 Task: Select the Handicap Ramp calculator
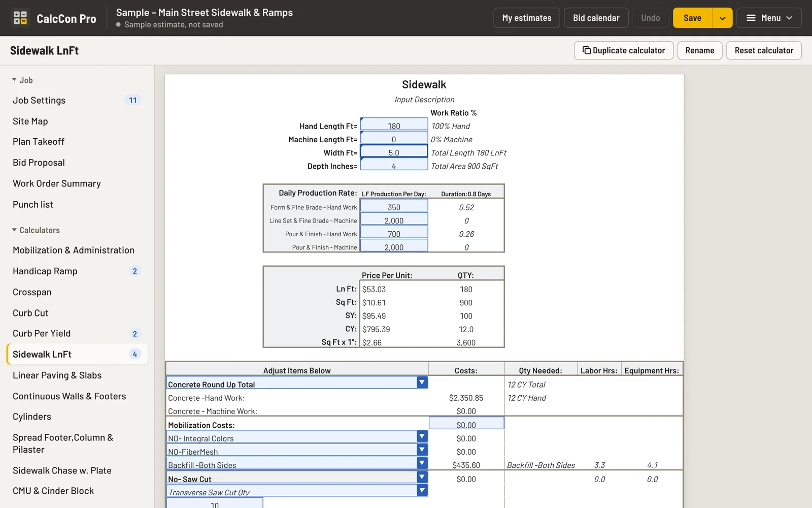pyautogui.click(x=77, y=271)
